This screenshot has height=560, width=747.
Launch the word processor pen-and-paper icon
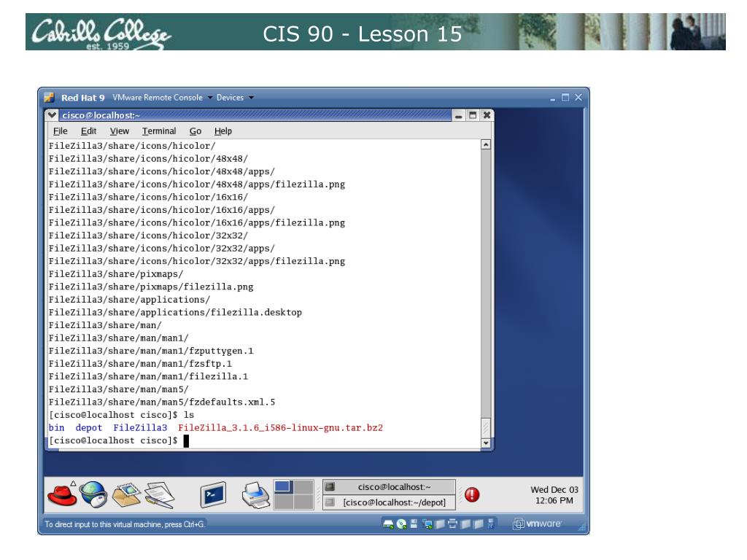(160, 495)
